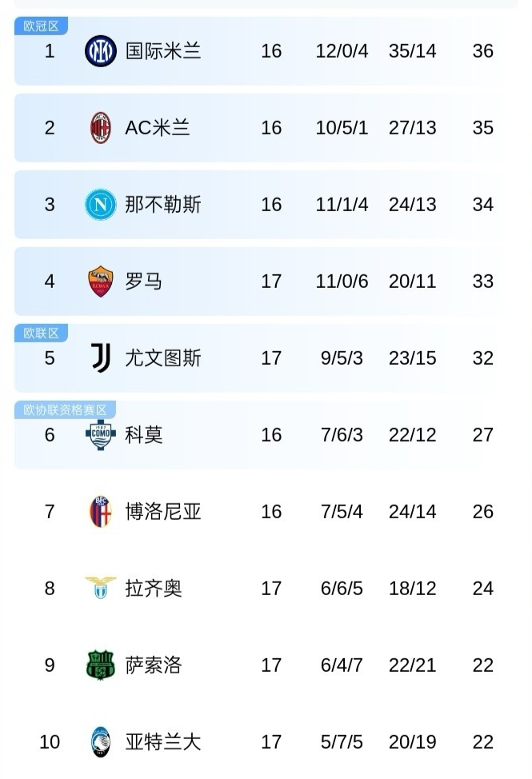The height and width of the screenshot is (779, 532).
Task: Click the Bologna club crest
Action: point(101,512)
